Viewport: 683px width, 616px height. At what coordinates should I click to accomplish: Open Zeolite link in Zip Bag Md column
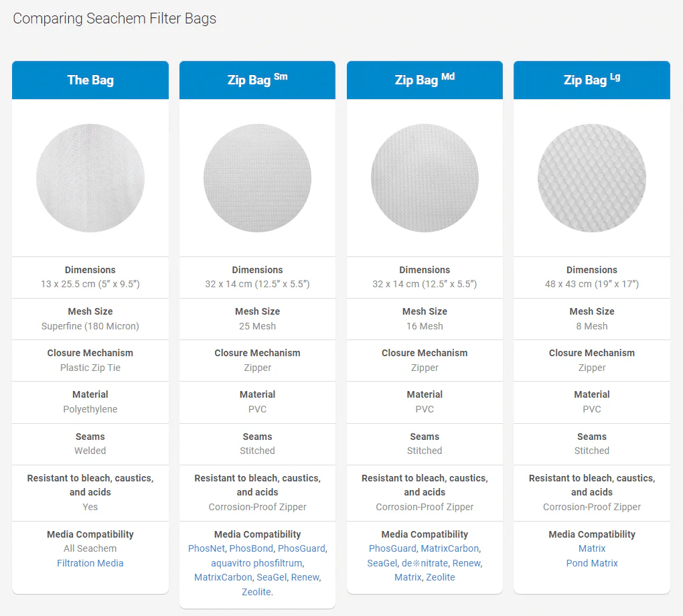[x=441, y=576]
